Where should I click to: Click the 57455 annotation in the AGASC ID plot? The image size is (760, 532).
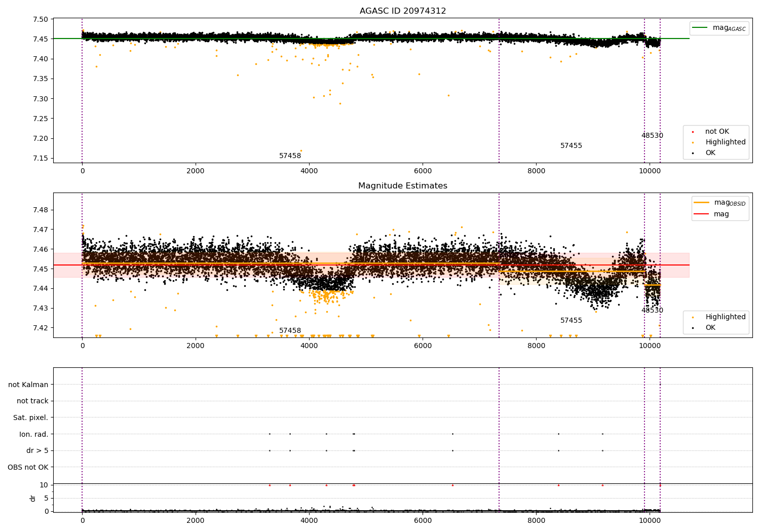coord(571,146)
